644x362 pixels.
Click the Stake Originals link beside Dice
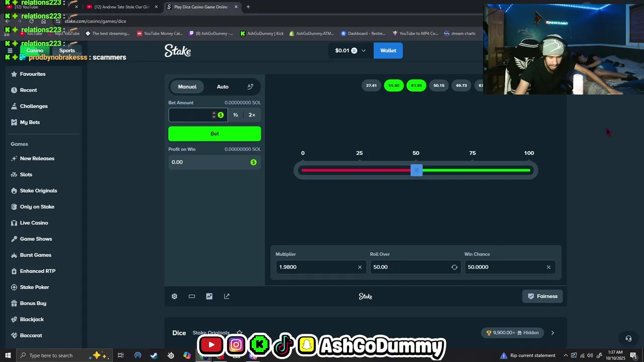click(x=211, y=333)
